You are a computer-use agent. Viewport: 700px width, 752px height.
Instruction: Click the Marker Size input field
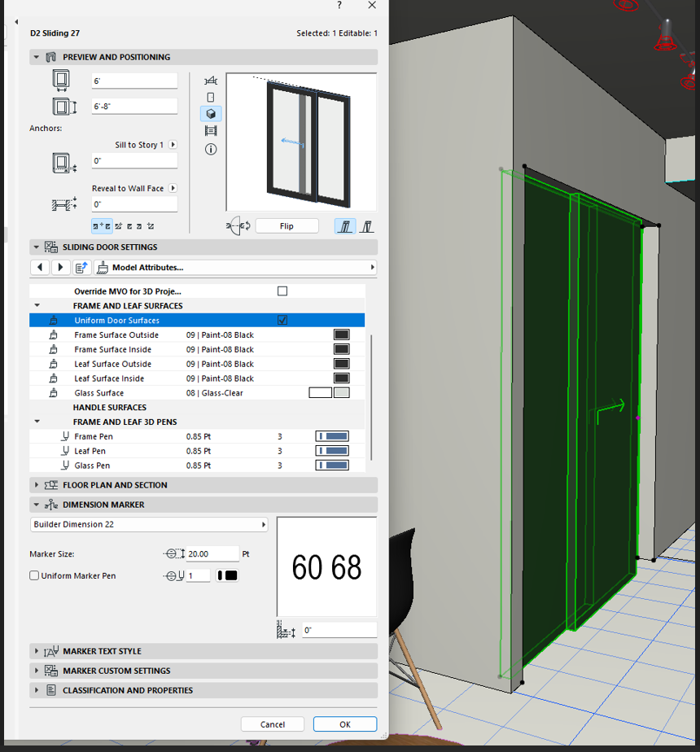(x=212, y=553)
